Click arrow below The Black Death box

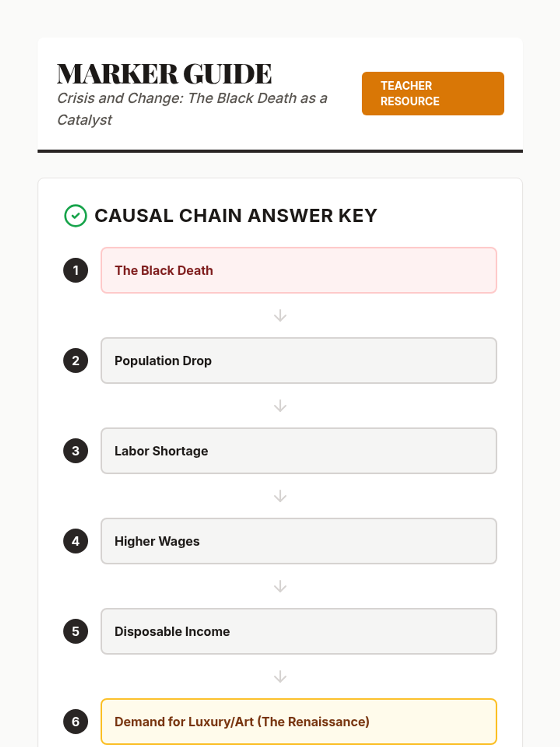coord(280,316)
